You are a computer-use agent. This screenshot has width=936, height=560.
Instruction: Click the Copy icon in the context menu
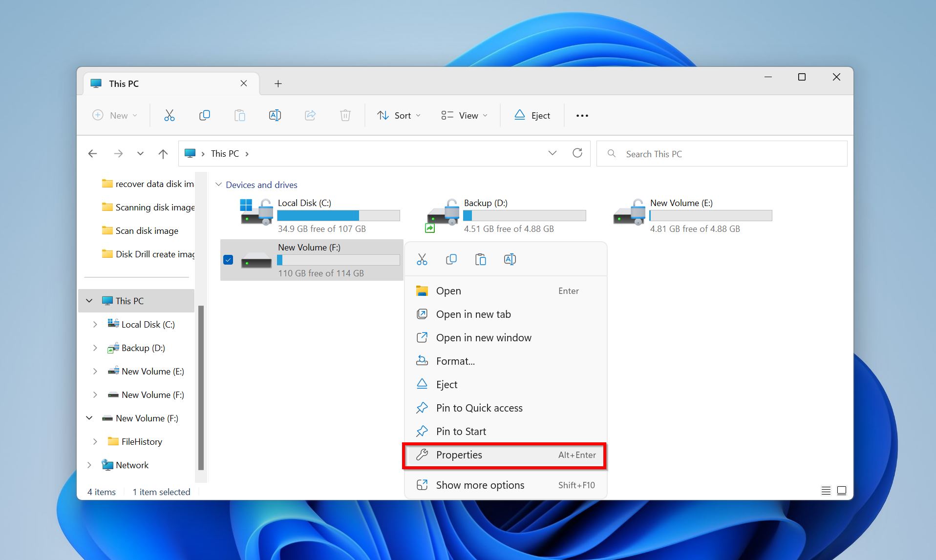click(451, 259)
